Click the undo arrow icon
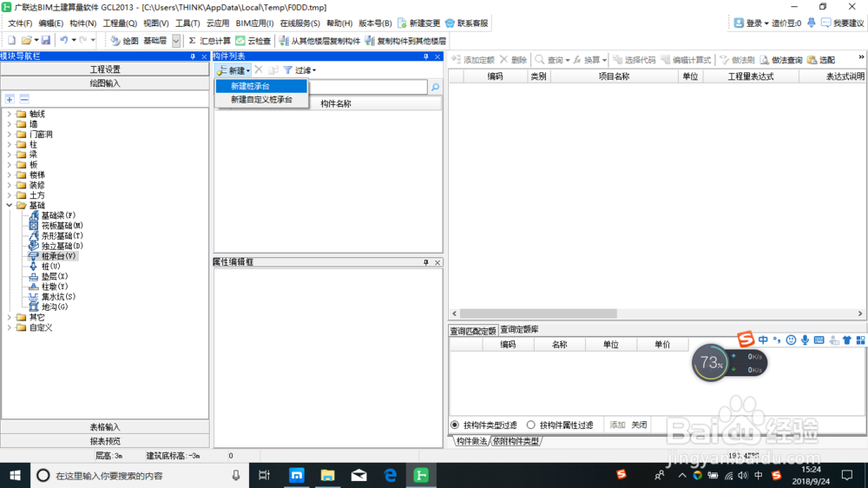 tap(64, 41)
